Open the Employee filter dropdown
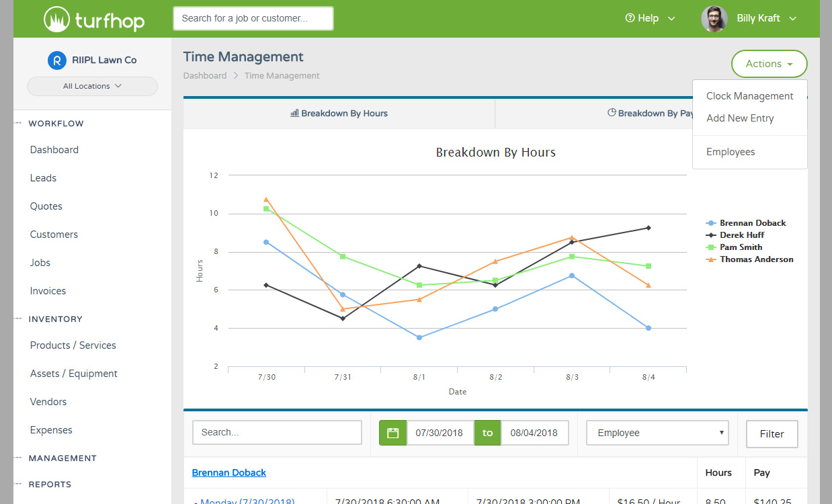This screenshot has width=832, height=504. tap(657, 433)
